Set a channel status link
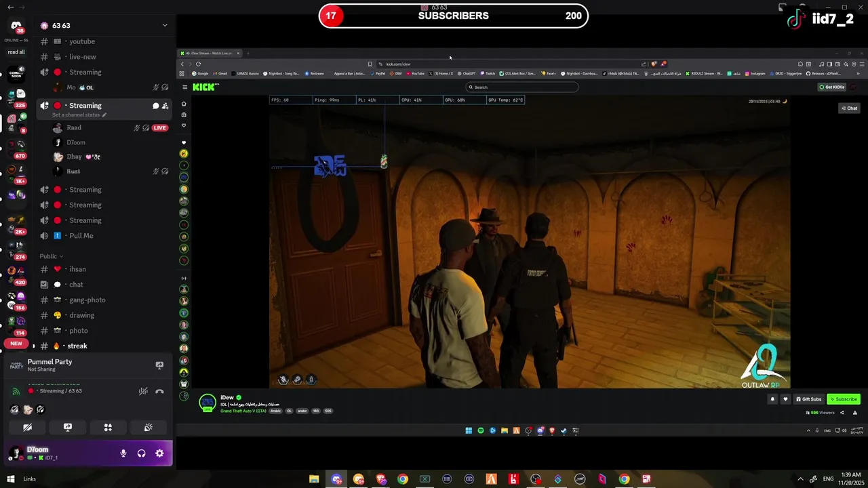The image size is (868, 488). [x=79, y=115]
